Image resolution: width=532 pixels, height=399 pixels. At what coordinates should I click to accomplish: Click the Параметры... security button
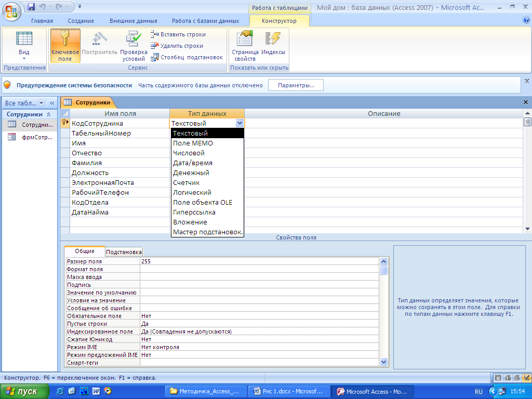[x=296, y=85]
